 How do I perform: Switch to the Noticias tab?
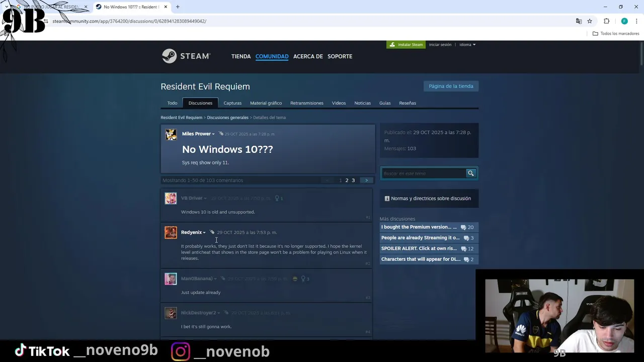[x=362, y=103]
